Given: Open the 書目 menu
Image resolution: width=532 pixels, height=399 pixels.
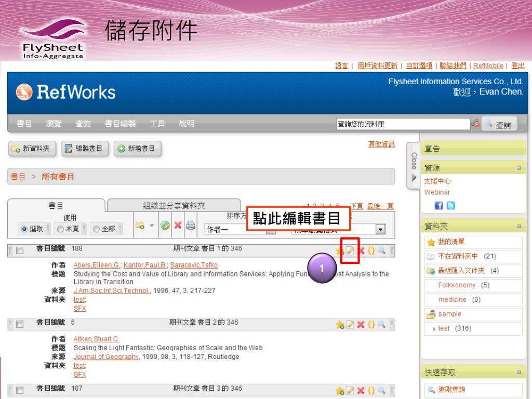Looking at the screenshot, I should [x=24, y=124].
